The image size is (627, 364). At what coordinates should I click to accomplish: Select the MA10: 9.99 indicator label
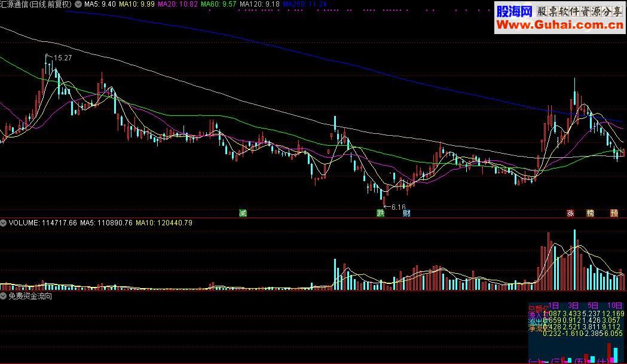tap(137, 4)
